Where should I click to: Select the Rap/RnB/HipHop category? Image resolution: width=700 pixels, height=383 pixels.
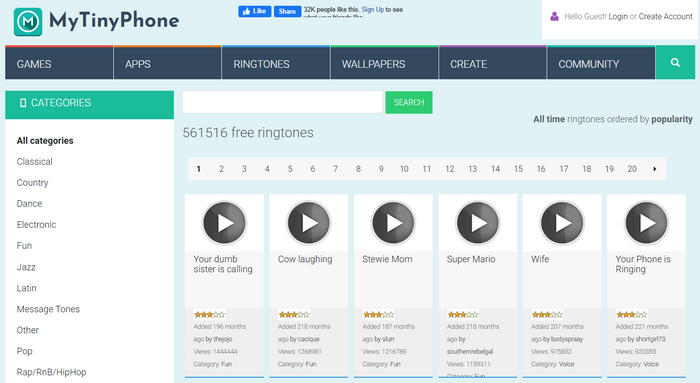pos(51,372)
